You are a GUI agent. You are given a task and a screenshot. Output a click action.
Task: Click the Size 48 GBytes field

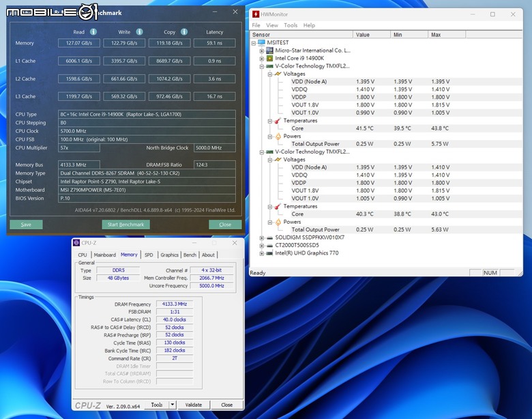point(118,278)
